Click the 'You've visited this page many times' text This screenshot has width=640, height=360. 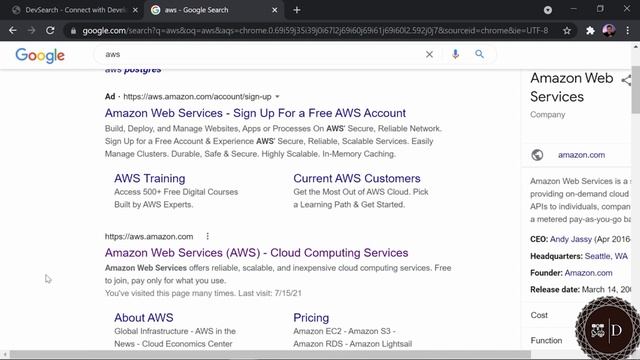[x=203, y=293]
